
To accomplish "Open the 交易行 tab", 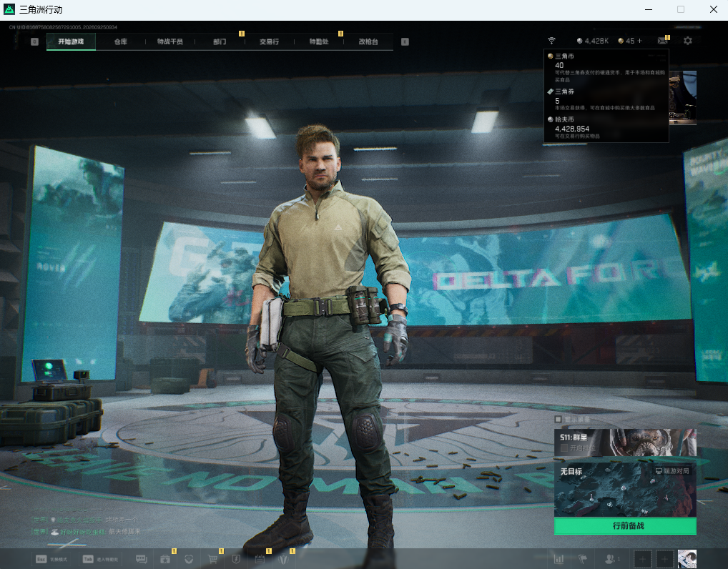I will (x=270, y=41).
